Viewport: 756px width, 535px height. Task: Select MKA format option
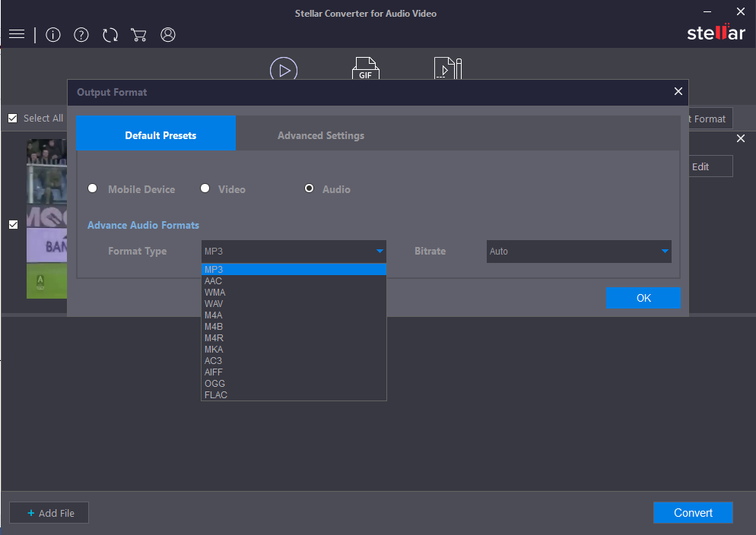coord(294,350)
